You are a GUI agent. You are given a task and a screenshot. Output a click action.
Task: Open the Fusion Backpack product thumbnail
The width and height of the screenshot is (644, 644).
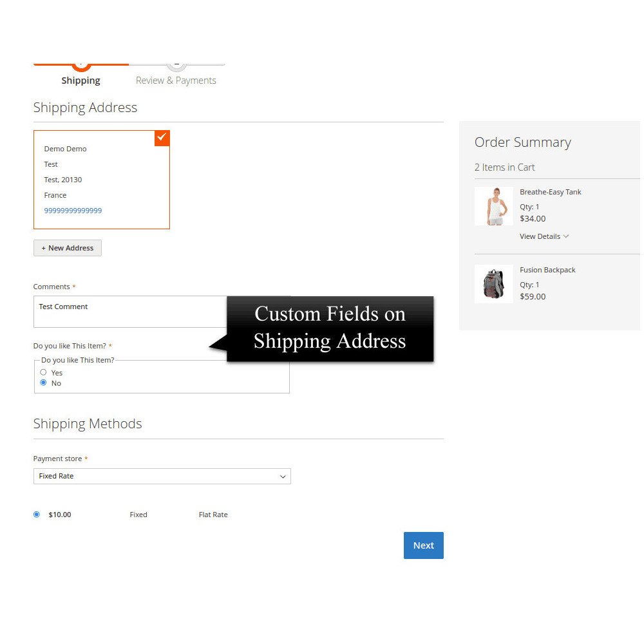(494, 284)
